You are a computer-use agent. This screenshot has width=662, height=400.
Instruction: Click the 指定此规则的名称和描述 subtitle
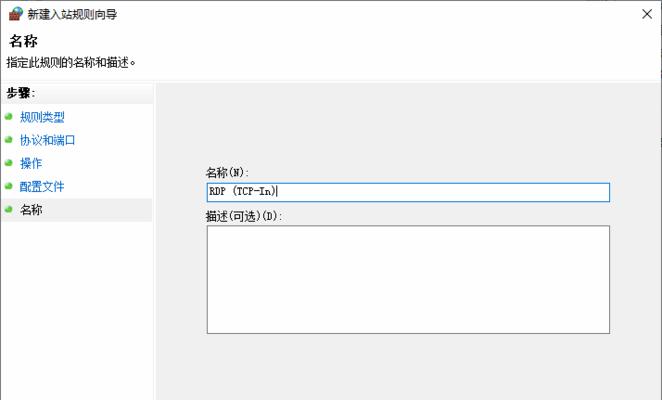pyautogui.click(x=71, y=63)
